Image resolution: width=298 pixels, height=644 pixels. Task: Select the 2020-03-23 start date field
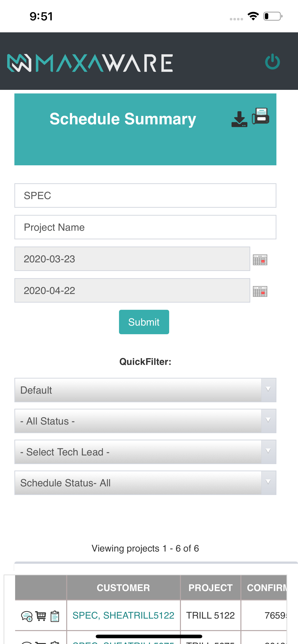coord(132,259)
